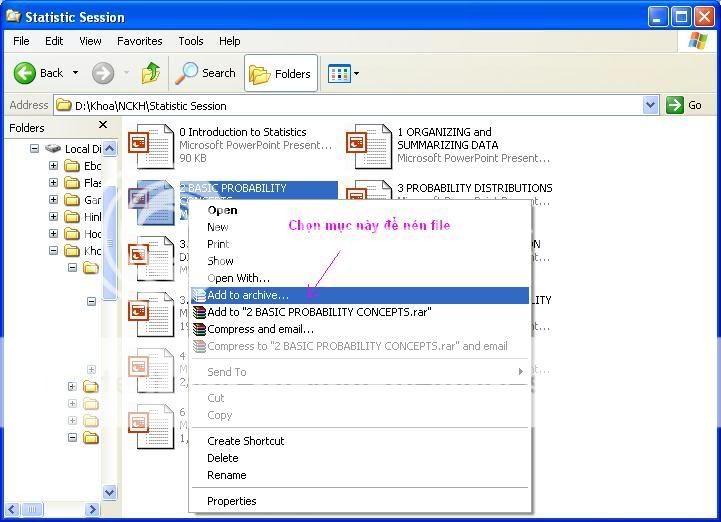Open the Views dropdown button
721x522 pixels.
tap(343, 73)
